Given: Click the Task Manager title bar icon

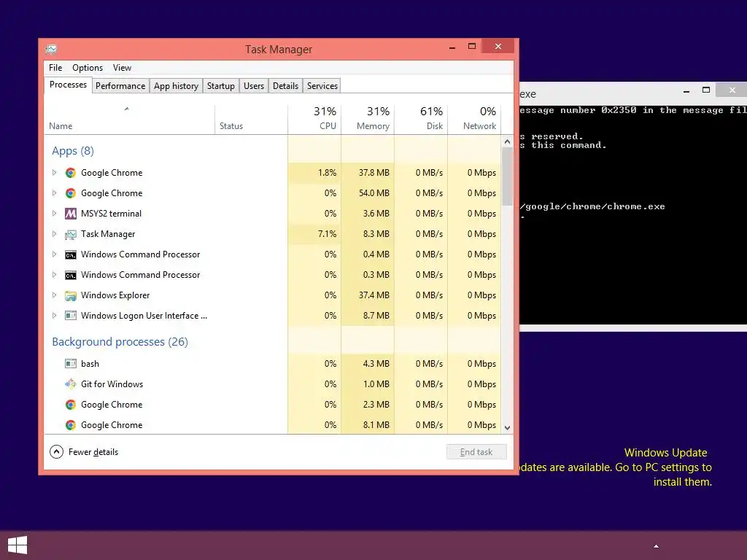Looking at the screenshot, I should click(52, 49).
